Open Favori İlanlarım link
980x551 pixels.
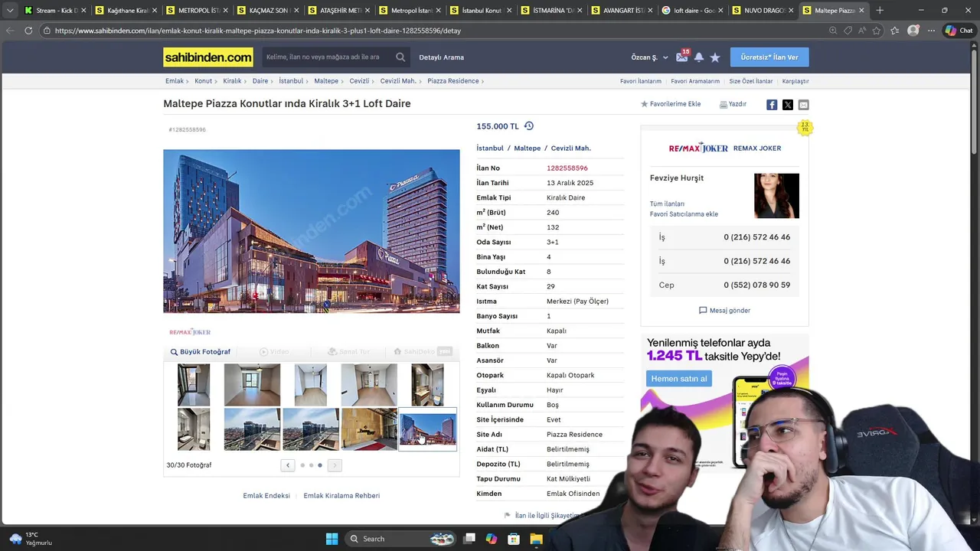(640, 81)
